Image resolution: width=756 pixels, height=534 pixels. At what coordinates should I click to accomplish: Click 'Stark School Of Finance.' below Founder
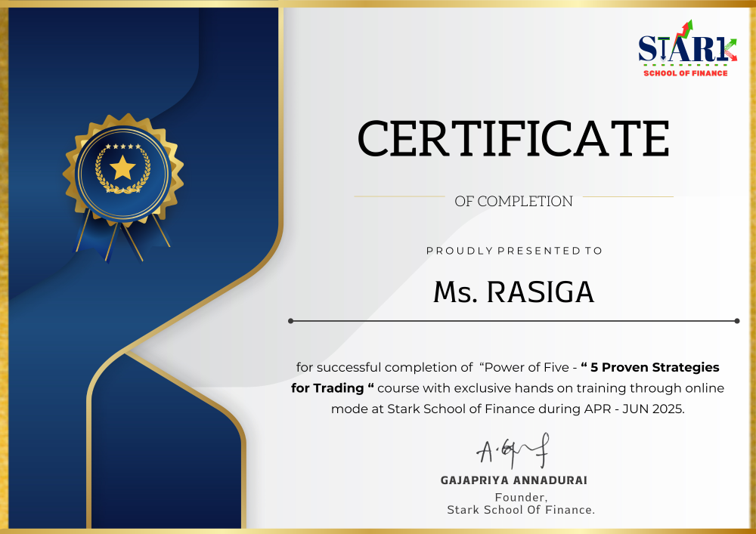point(521,510)
